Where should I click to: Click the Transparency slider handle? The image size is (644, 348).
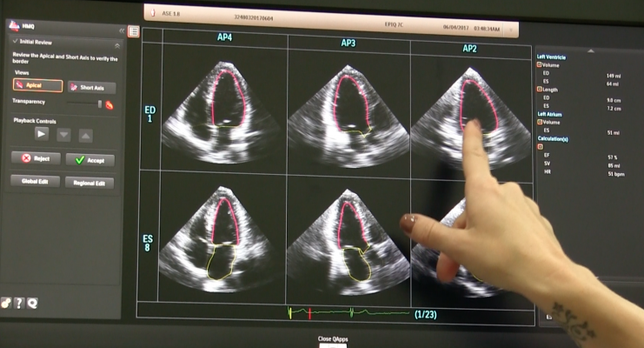[99, 104]
